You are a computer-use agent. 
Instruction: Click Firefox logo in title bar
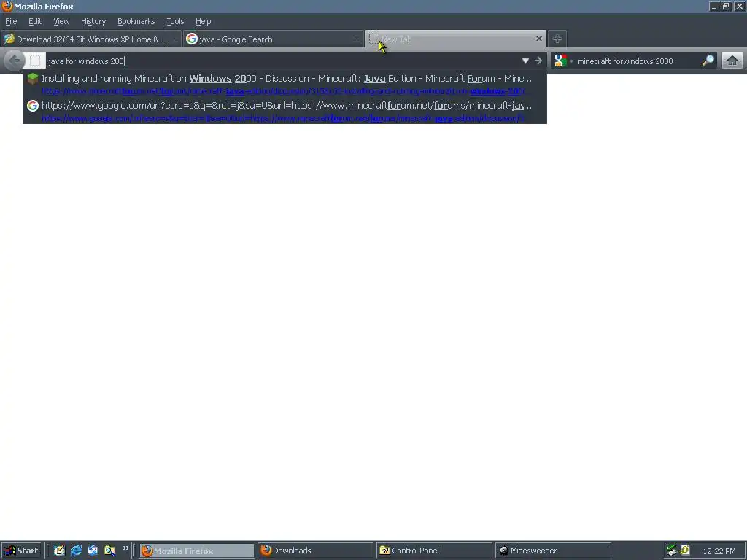tap(7, 6)
